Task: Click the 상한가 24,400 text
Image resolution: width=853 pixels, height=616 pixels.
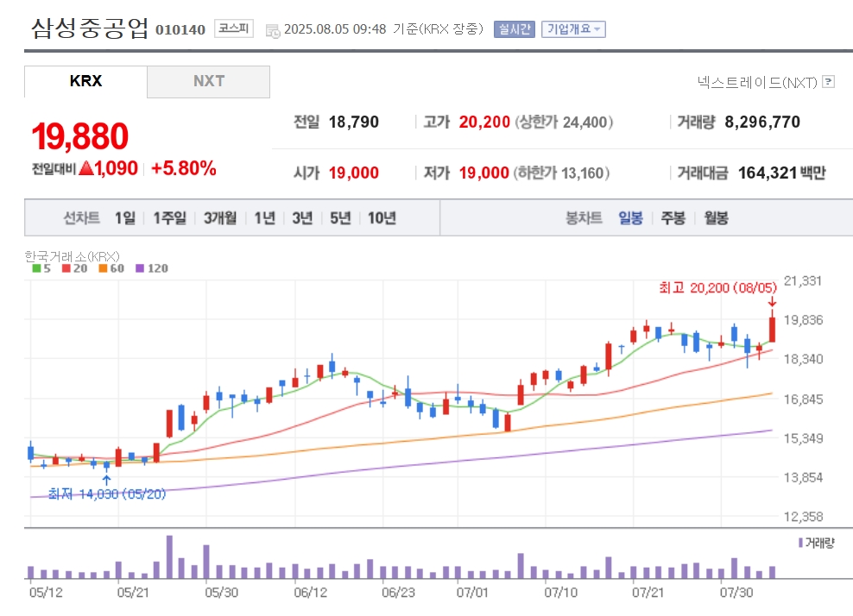Action: pos(564,122)
